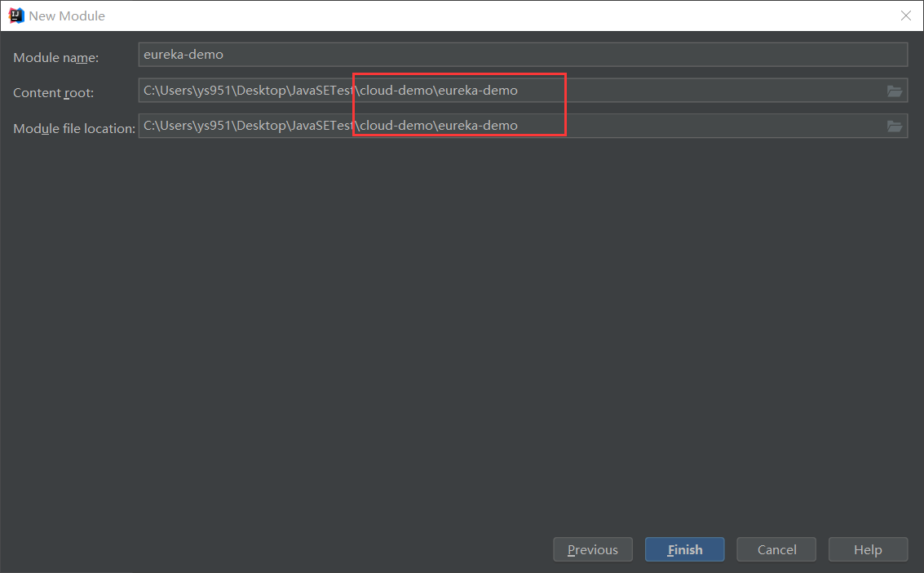The height and width of the screenshot is (573, 924).
Task: Click the IntelliJ IDEA icon in title bar
Action: pyautogui.click(x=16, y=16)
